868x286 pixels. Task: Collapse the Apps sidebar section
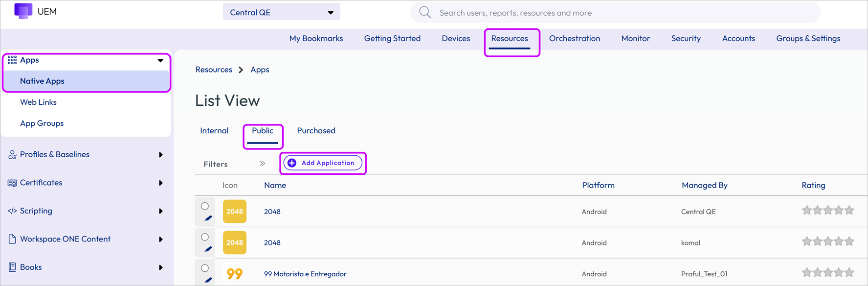tap(160, 61)
